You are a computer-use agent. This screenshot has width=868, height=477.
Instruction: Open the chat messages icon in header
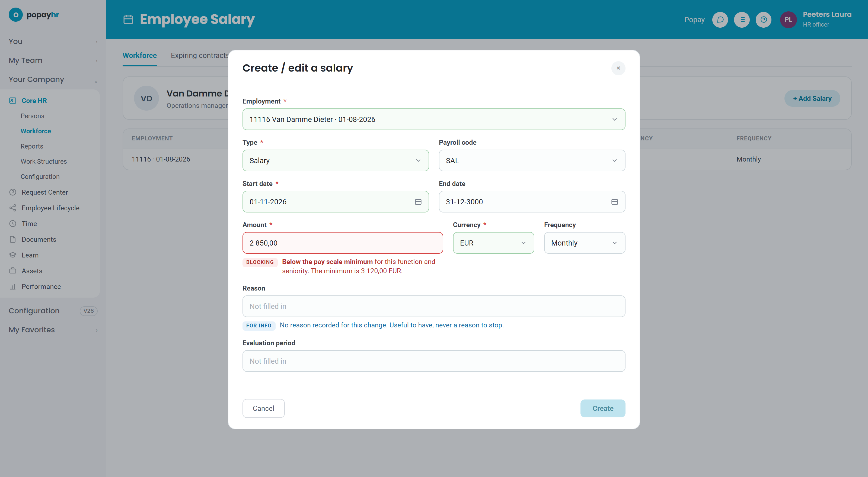point(720,20)
